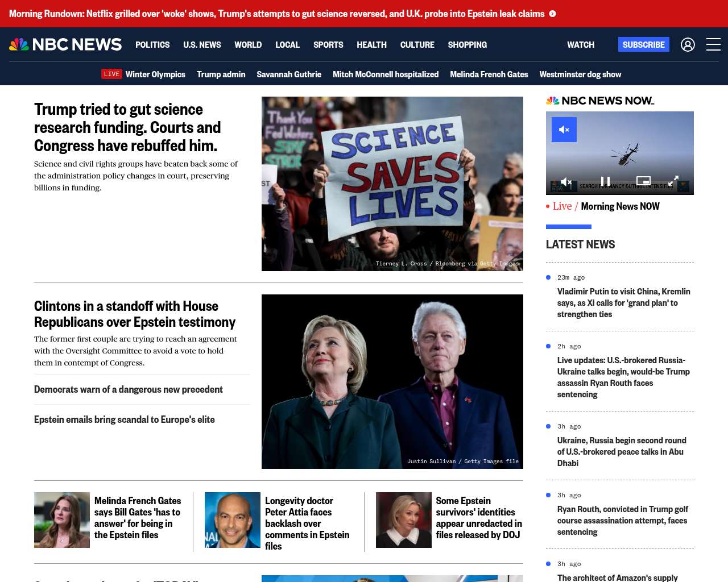
Task: Click the Epstein survivors story thumbnail
Action: [404, 520]
